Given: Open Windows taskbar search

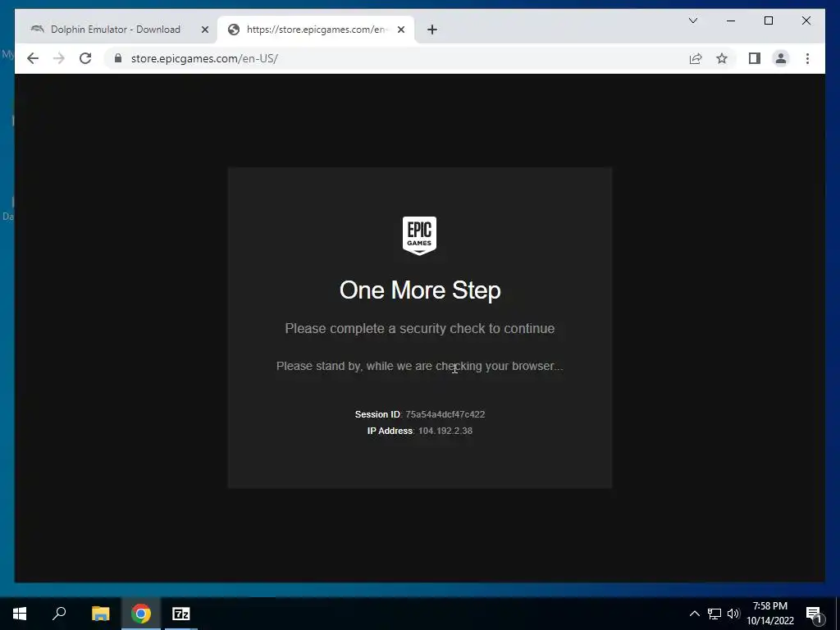Looking at the screenshot, I should [x=59, y=614].
